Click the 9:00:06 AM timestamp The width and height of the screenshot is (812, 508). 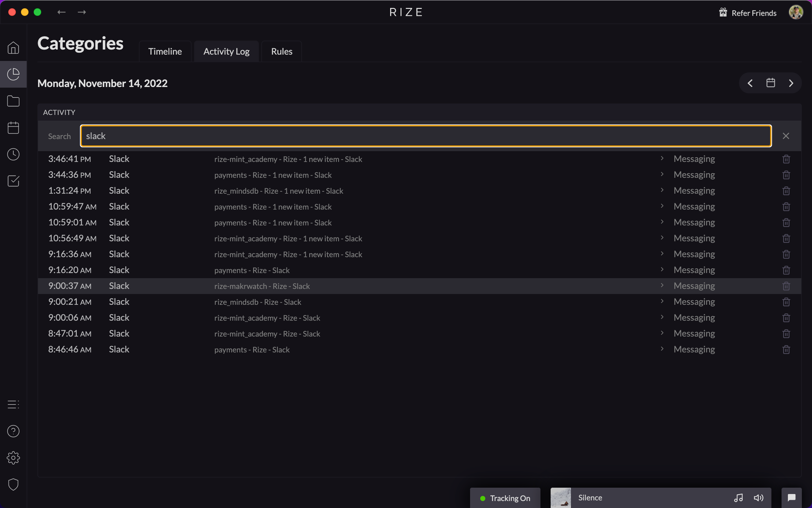click(70, 317)
